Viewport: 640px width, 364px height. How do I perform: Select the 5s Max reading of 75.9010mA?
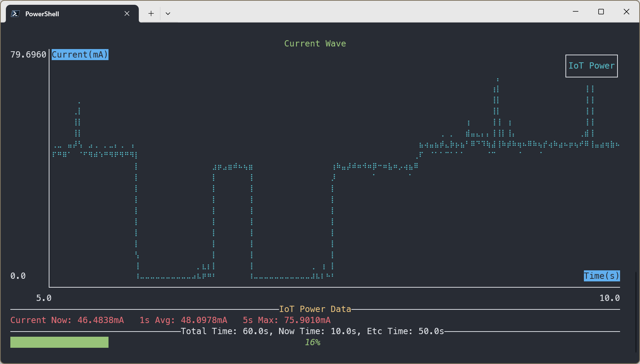286,320
